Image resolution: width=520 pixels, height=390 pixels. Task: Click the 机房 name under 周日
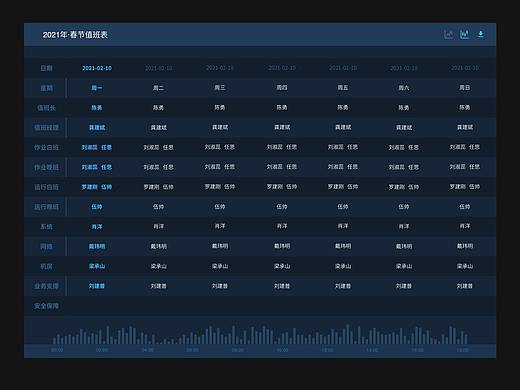click(465, 266)
